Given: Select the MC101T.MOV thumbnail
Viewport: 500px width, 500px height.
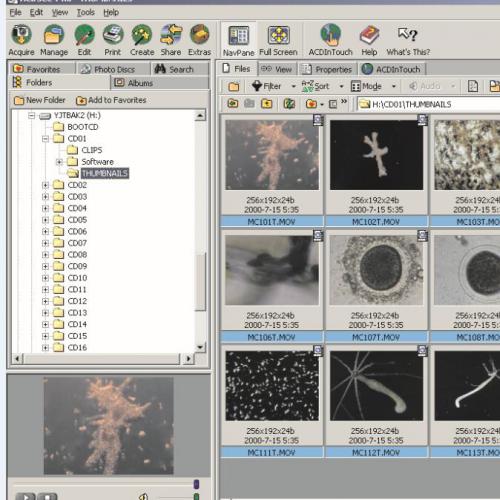Looking at the screenshot, I should (272, 155).
